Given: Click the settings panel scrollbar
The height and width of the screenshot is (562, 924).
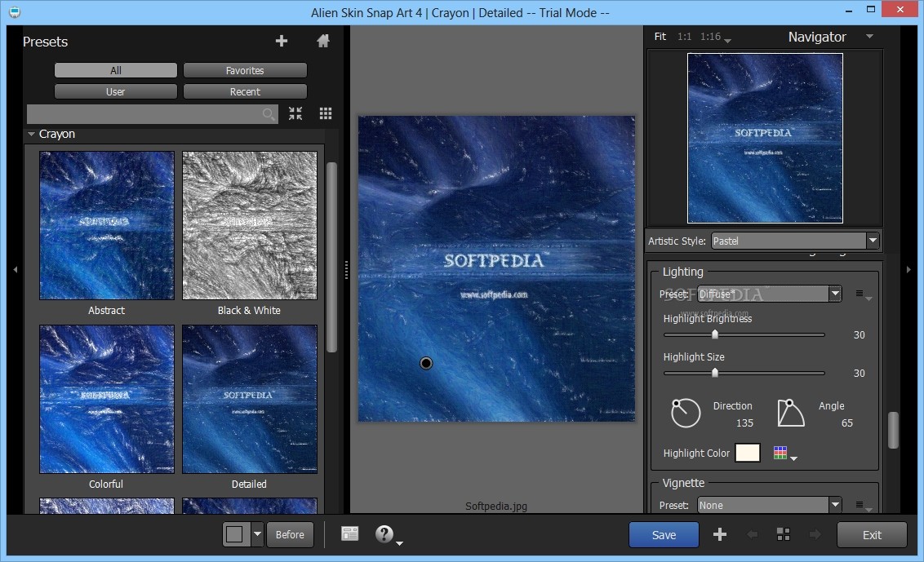Looking at the screenshot, I should point(893,430).
